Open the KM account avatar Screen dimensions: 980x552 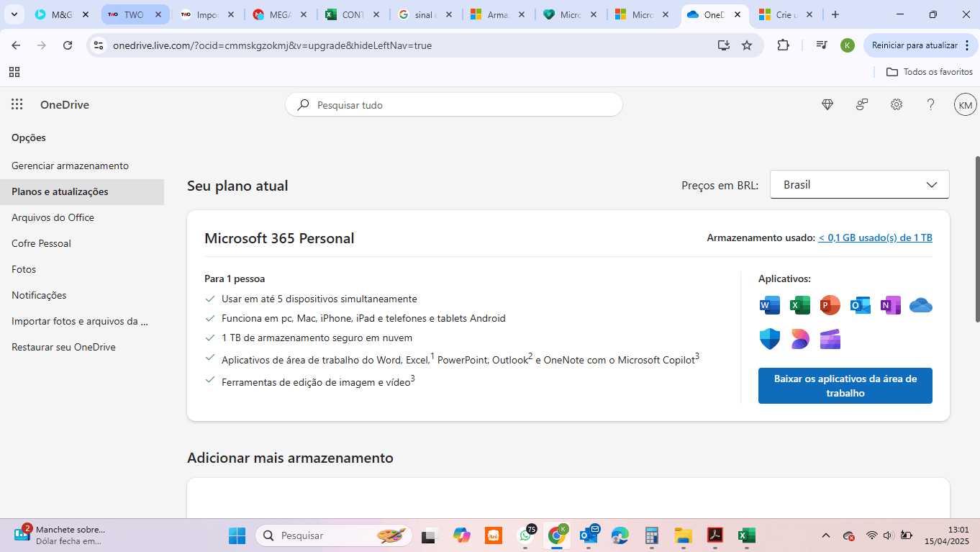(966, 105)
